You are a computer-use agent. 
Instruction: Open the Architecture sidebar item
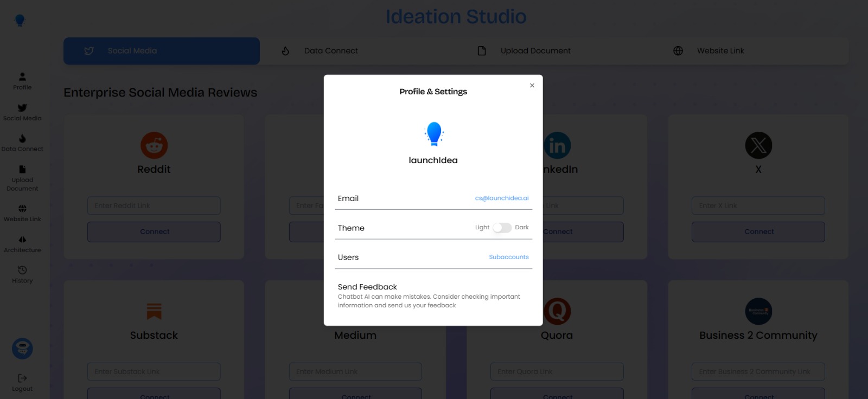tap(22, 243)
